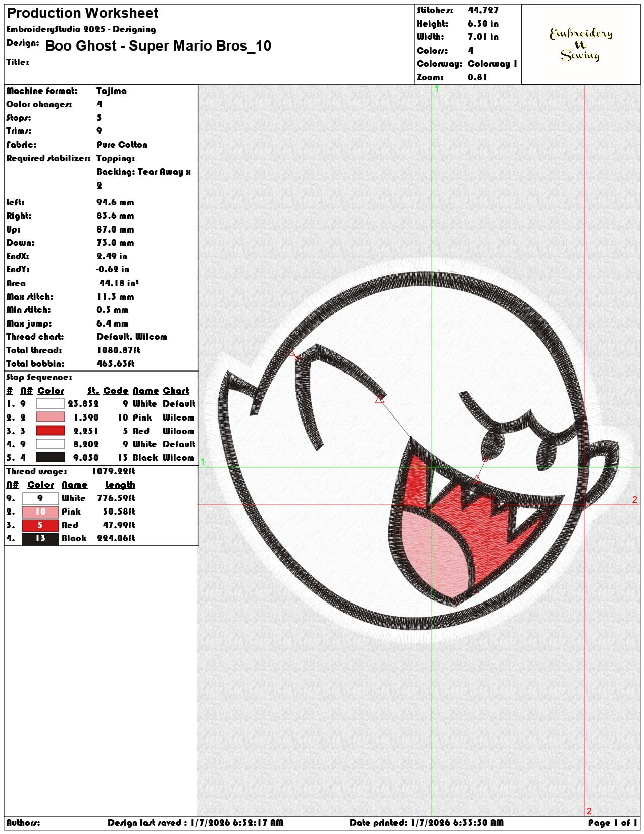The image size is (644, 834).
Task: Click the Max jump value '6.4 mm'
Action: [113, 323]
